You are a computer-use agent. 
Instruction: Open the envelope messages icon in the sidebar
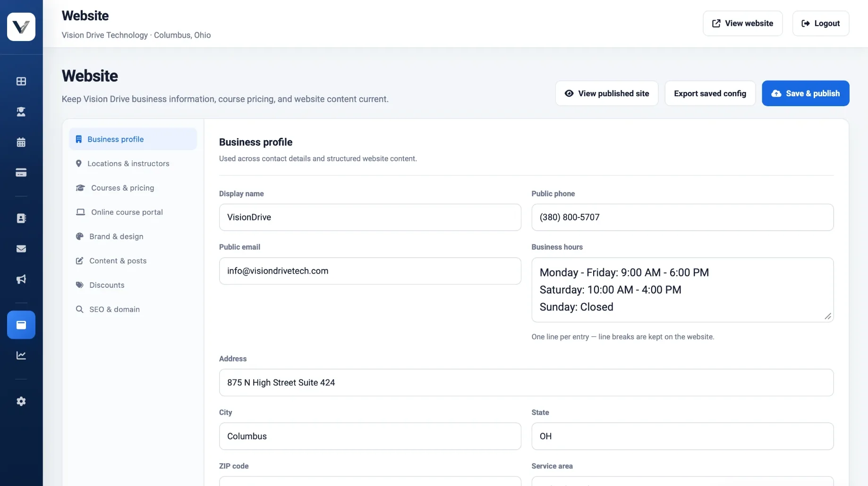(x=21, y=249)
